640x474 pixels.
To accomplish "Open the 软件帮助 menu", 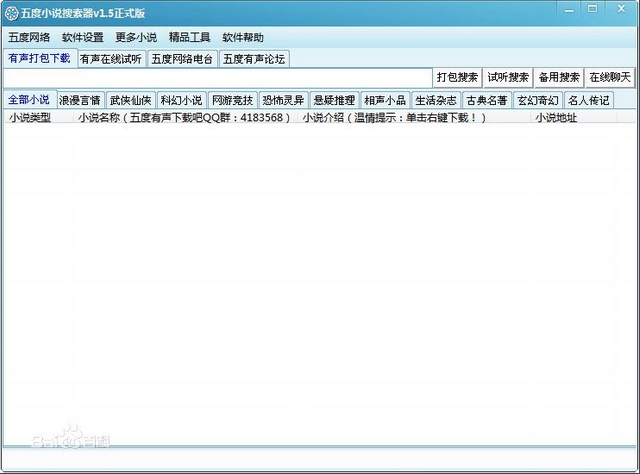I will click(x=243, y=38).
